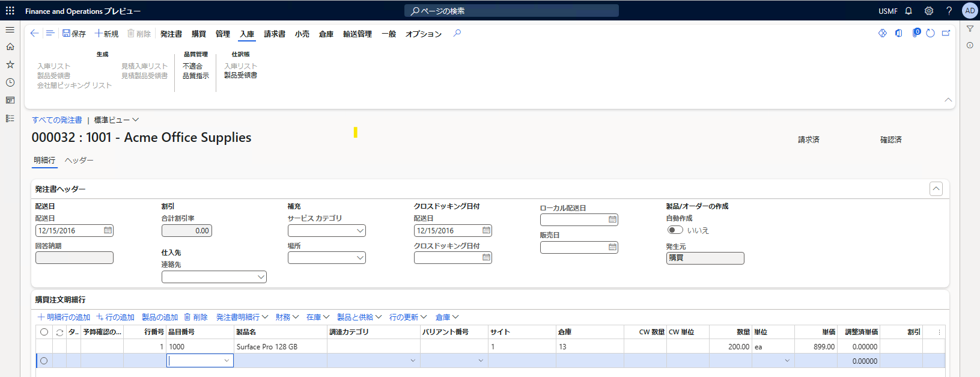Screen dimensions: 980x377
Task: Open the 行の更新 dropdown menu
Action: [408, 317]
